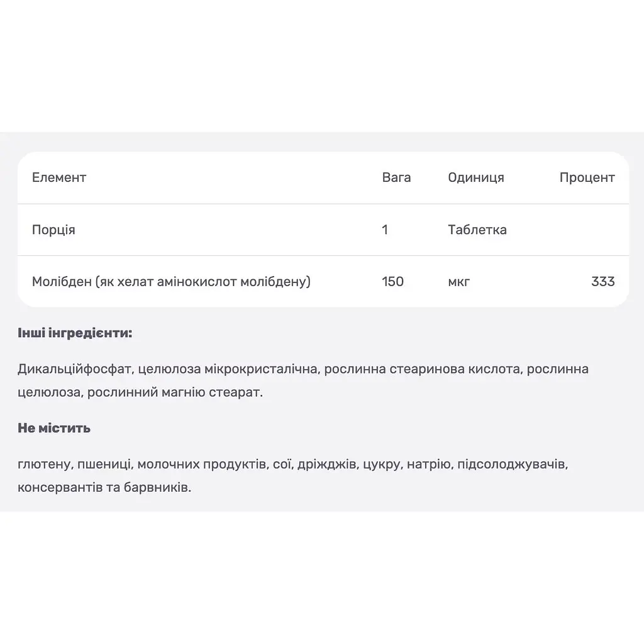
Task: Click the консервантів та барвників text
Action: click(103, 487)
